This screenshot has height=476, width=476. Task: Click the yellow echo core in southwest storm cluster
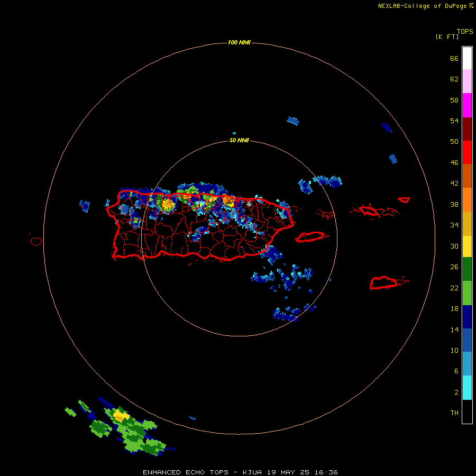[121, 416]
